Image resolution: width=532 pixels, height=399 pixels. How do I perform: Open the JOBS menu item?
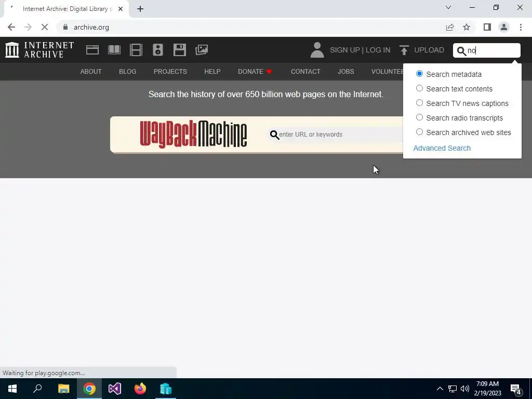pos(345,72)
